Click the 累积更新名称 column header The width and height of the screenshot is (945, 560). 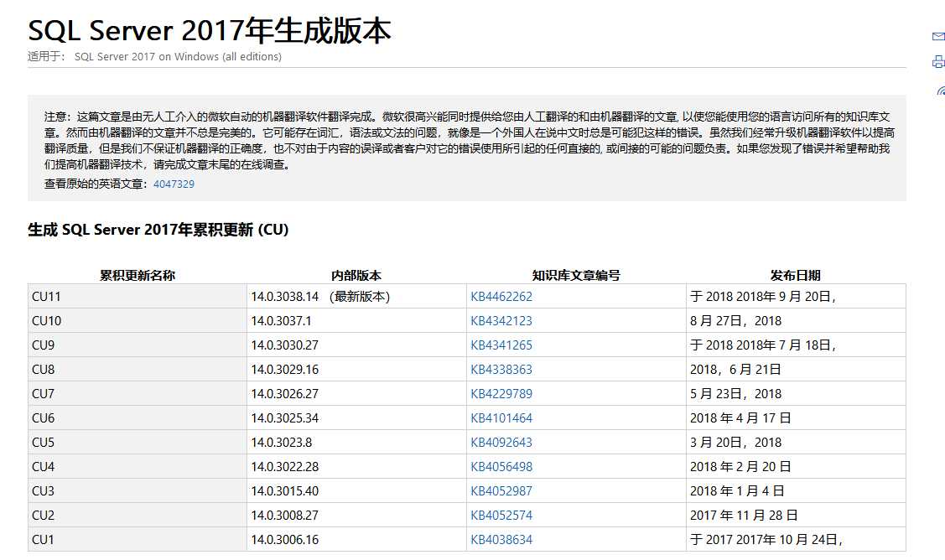pyautogui.click(x=138, y=276)
